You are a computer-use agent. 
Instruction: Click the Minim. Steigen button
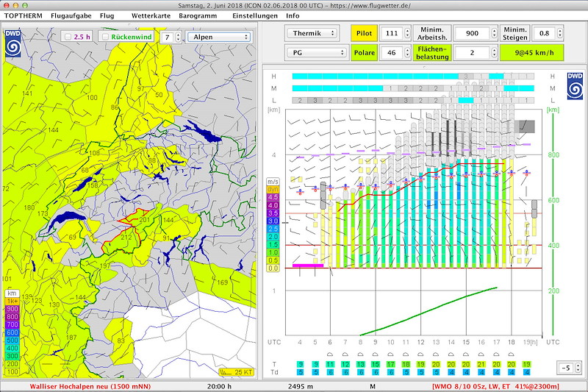coord(515,33)
